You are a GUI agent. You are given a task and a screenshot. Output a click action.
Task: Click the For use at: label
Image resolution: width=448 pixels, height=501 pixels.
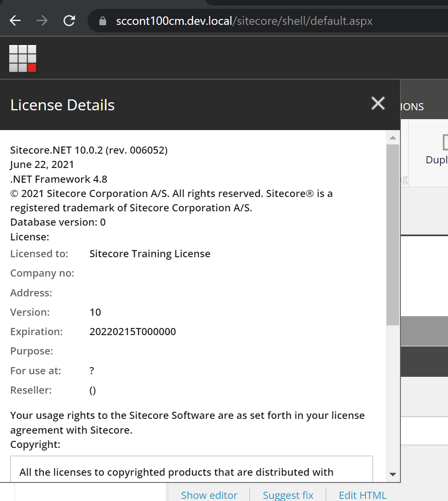[x=35, y=370]
